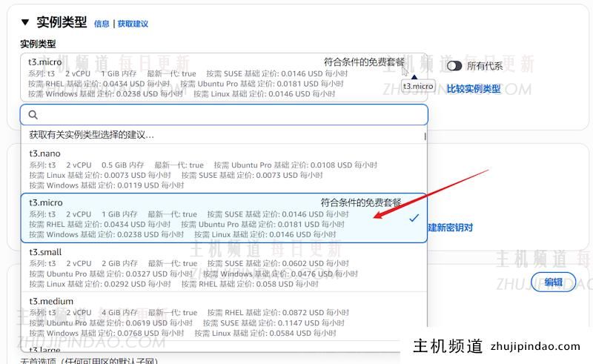Image resolution: width=593 pixels, height=364 pixels.
Task: Click the 实例类型 field label
Action: [x=38, y=44]
